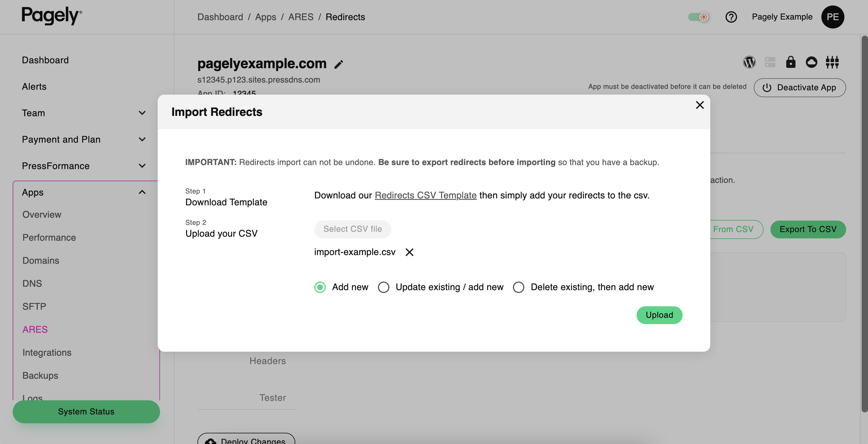Image resolution: width=868 pixels, height=444 pixels.
Task: Click the cloud CDN icon
Action: pos(811,62)
